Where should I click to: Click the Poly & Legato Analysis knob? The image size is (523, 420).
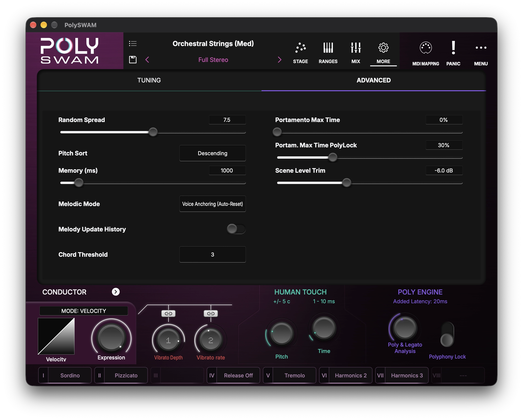pos(405,328)
